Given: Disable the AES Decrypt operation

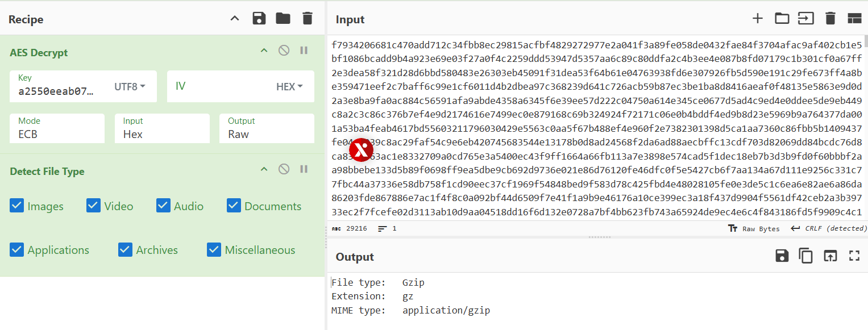Looking at the screenshot, I should [284, 51].
